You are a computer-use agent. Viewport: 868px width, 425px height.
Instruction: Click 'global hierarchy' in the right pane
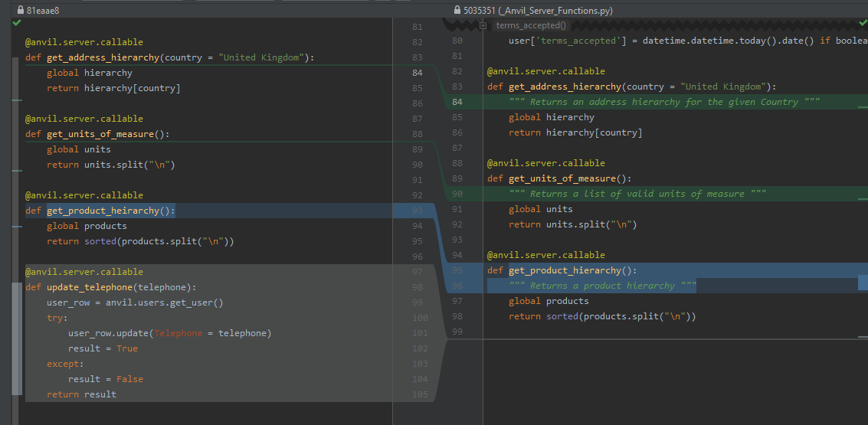(552, 117)
